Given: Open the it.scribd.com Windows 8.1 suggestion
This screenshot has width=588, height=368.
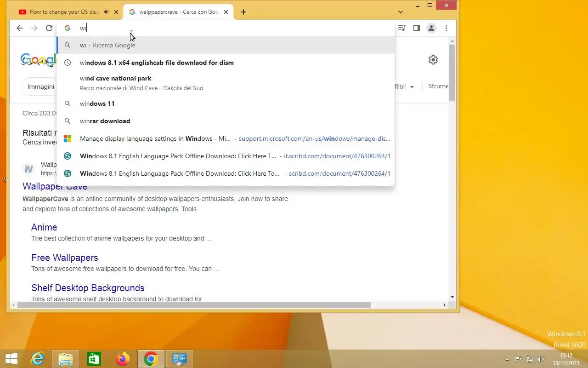Looking at the screenshot, I should (226, 156).
